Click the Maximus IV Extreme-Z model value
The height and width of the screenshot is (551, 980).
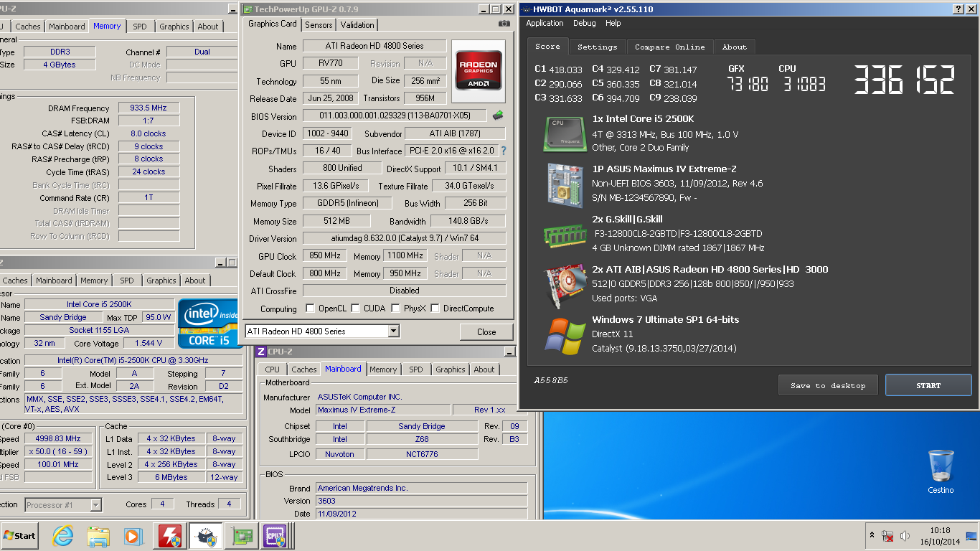pos(383,410)
